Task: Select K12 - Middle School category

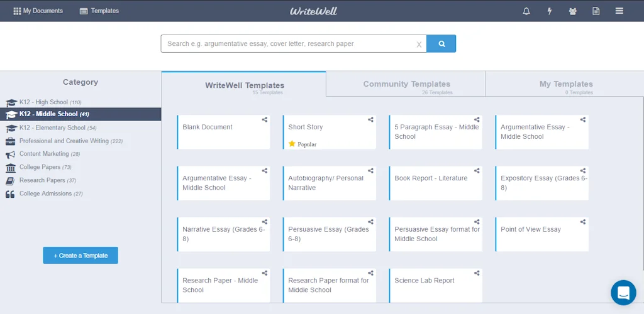Action: click(80, 114)
